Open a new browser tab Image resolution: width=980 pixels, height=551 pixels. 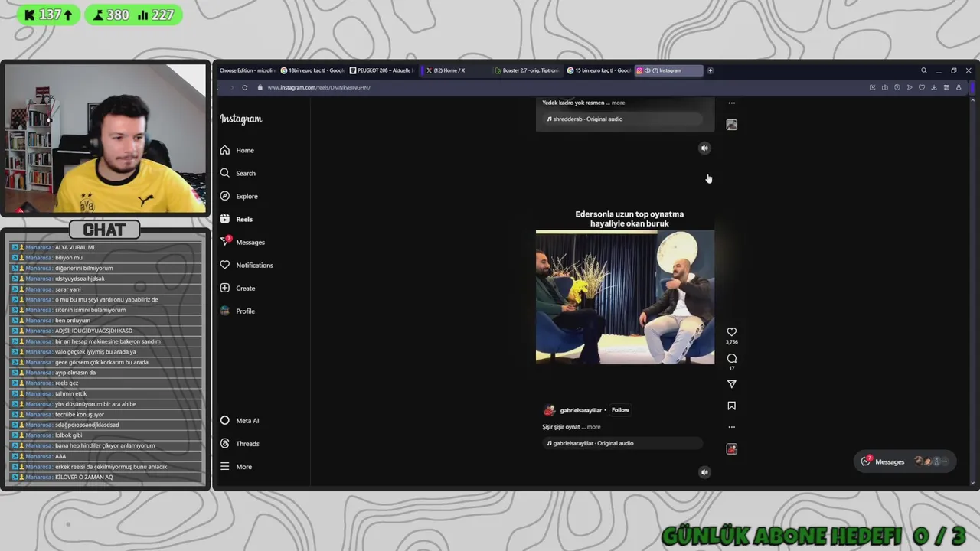coord(710,70)
